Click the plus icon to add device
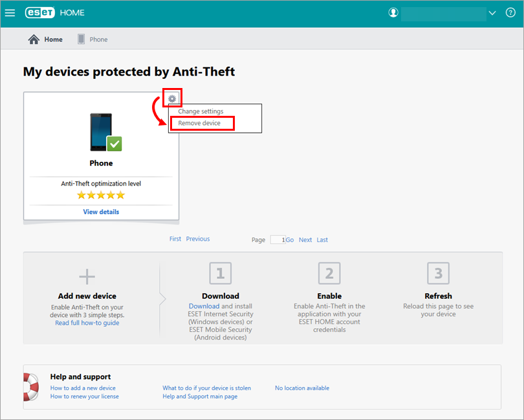Image resolution: width=524 pixels, height=420 pixels. [x=87, y=277]
